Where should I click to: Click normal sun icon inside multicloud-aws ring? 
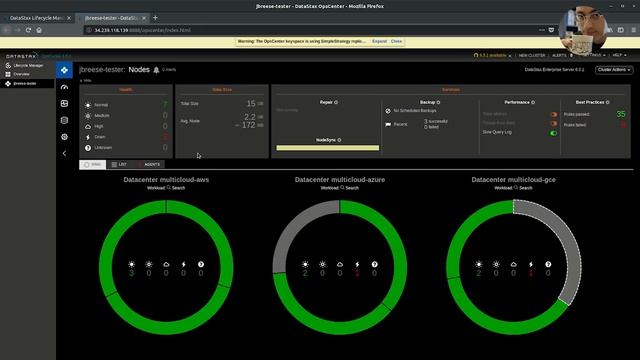(x=131, y=264)
